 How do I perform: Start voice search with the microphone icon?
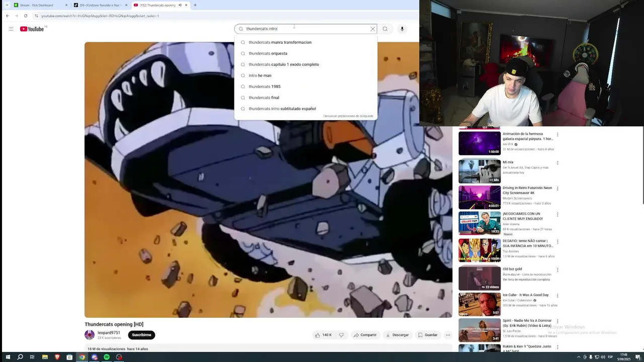click(402, 29)
